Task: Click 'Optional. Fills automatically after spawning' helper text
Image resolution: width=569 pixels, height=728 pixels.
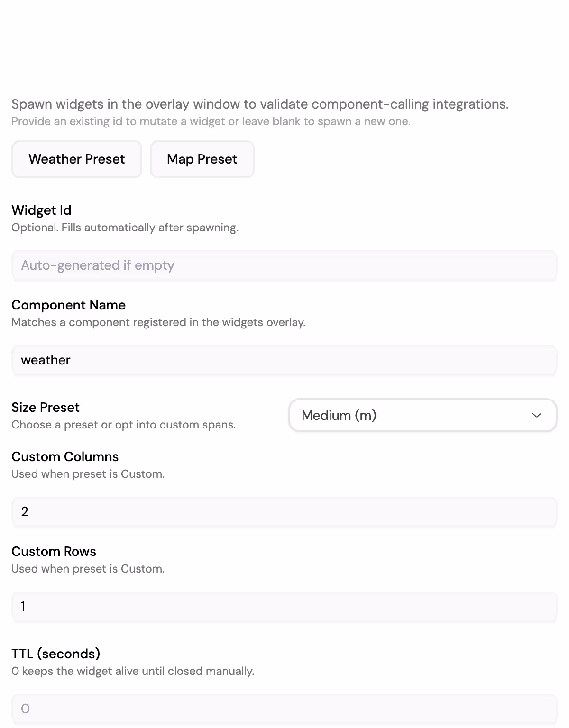Action: click(125, 227)
